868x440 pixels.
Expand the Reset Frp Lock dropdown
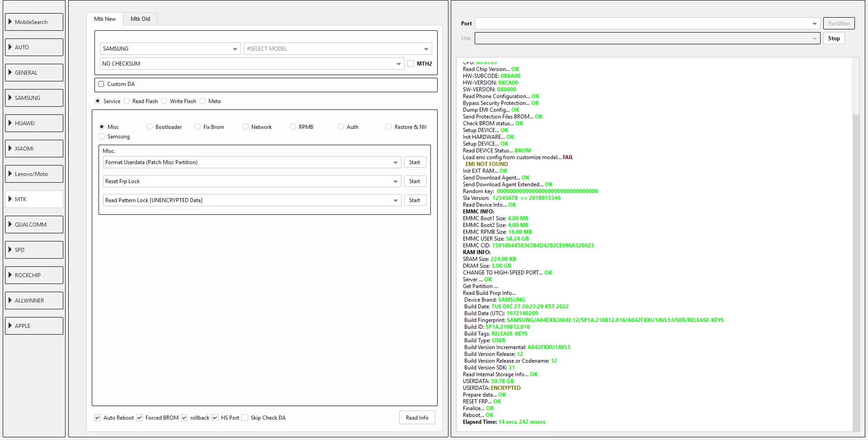tap(395, 181)
